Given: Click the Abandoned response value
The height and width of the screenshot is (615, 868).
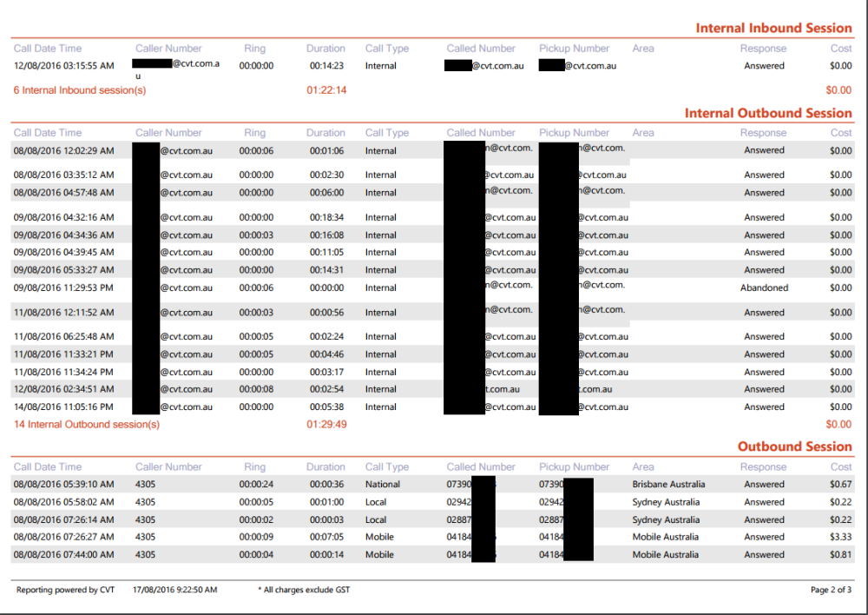Looking at the screenshot, I should pos(764,288).
